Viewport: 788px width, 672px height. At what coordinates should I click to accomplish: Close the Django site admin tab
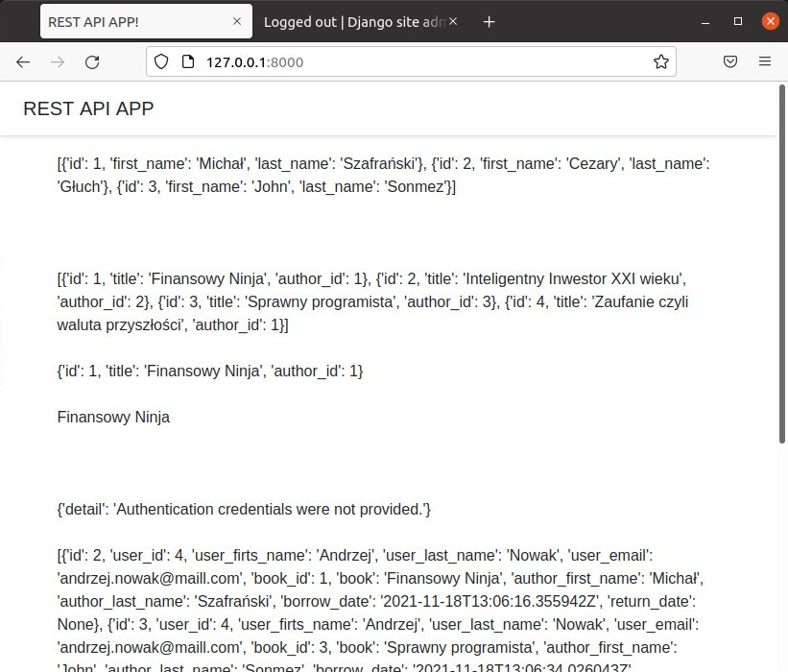pyautogui.click(x=453, y=21)
